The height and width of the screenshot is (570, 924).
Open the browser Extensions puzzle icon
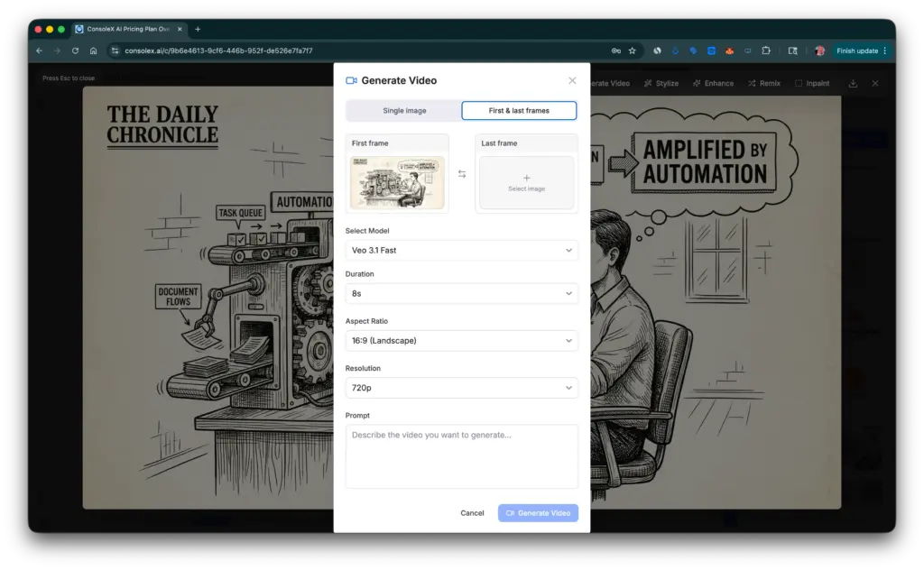[x=768, y=51]
